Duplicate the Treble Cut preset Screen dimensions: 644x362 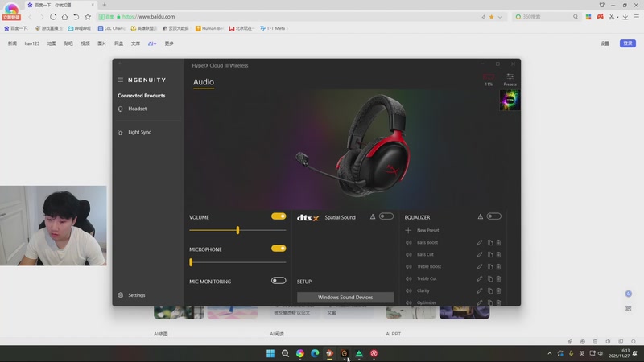click(x=490, y=278)
